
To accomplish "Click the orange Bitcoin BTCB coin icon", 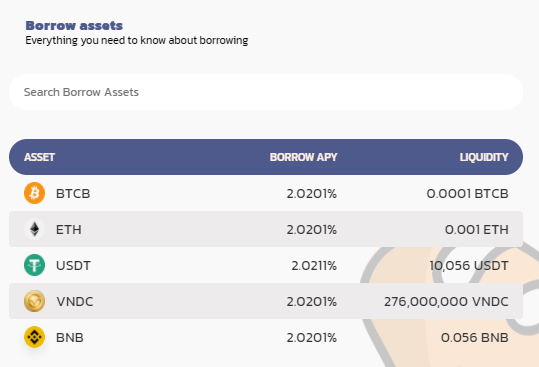I will click(34, 193).
